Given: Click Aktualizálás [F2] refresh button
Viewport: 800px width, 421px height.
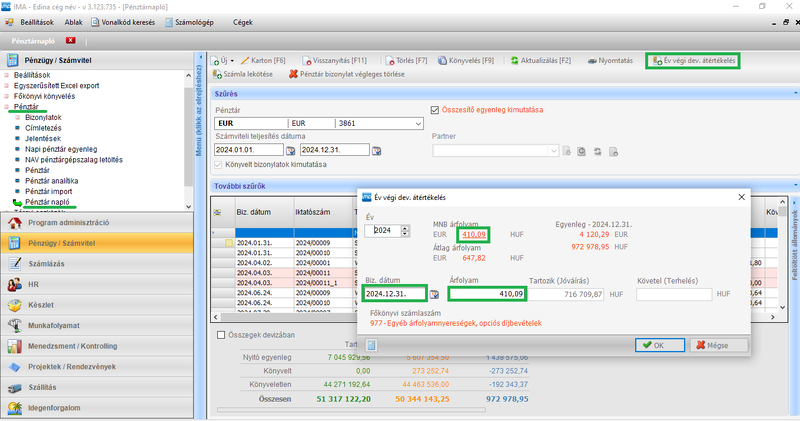Looking at the screenshot, I should 541,60.
